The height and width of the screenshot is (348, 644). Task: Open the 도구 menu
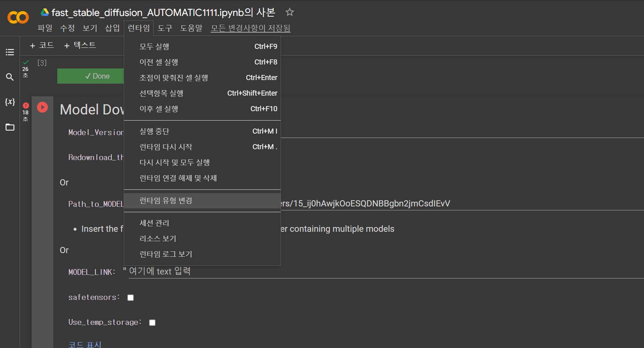tap(165, 28)
